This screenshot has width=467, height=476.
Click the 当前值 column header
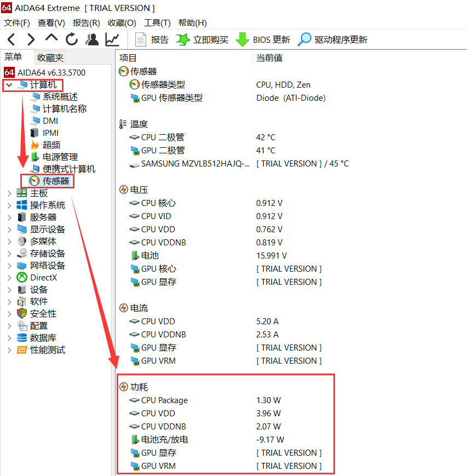[x=269, y=58]
